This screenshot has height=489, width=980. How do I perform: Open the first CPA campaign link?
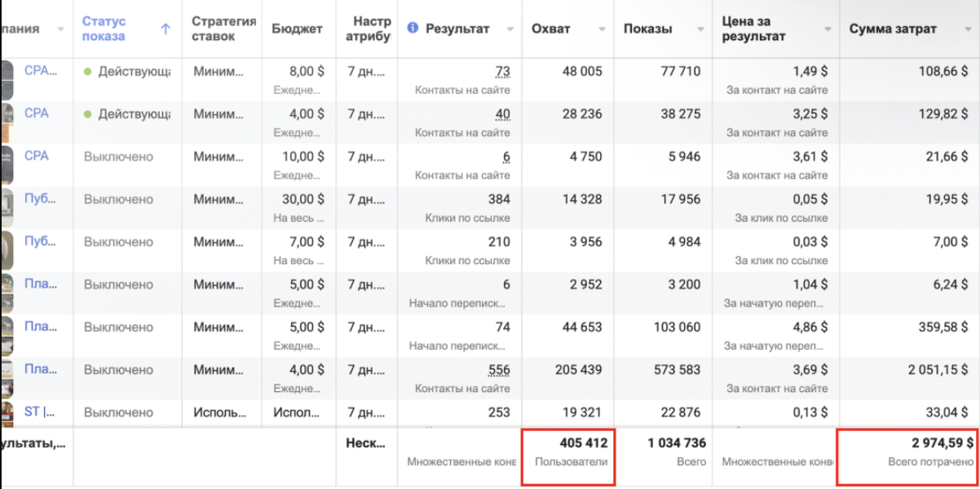(41, 71)
